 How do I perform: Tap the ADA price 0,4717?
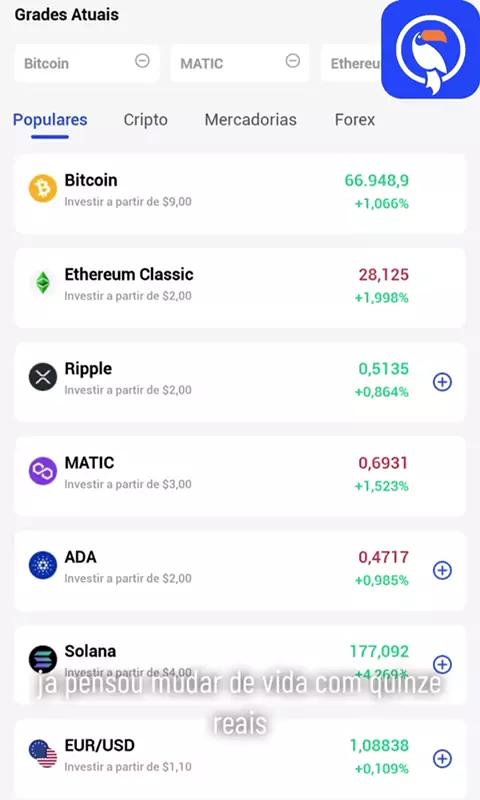click(x=384, y=557)
